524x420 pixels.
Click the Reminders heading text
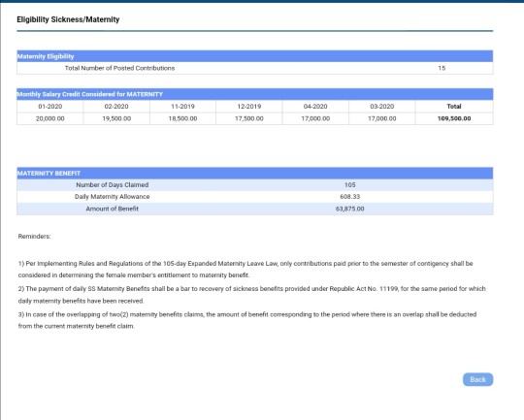point(34,237)
